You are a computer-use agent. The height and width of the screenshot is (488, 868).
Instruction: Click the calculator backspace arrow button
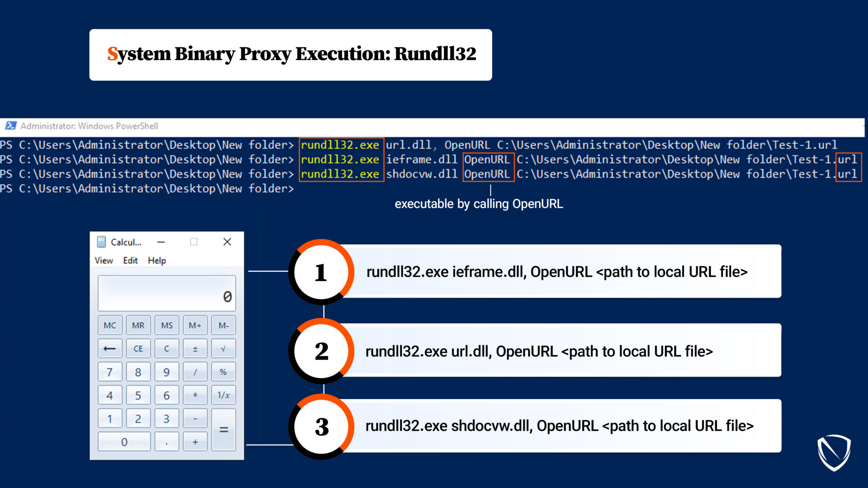(110, 349)
